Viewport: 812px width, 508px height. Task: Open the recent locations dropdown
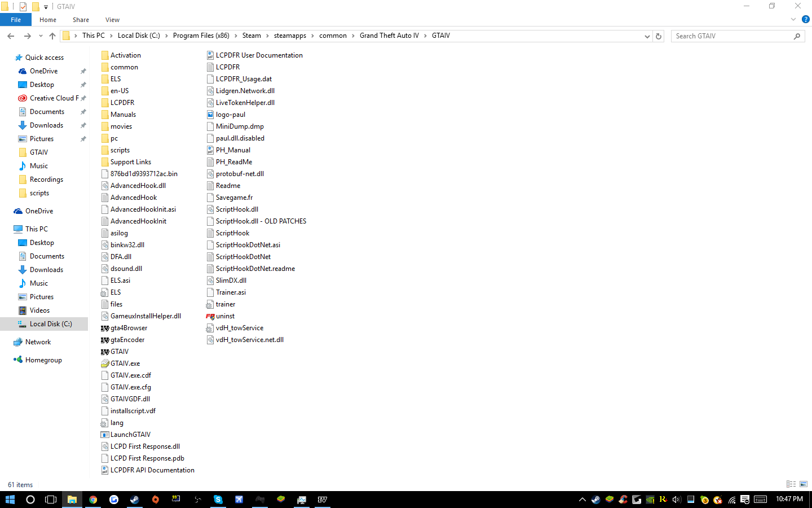coord(41,36)
